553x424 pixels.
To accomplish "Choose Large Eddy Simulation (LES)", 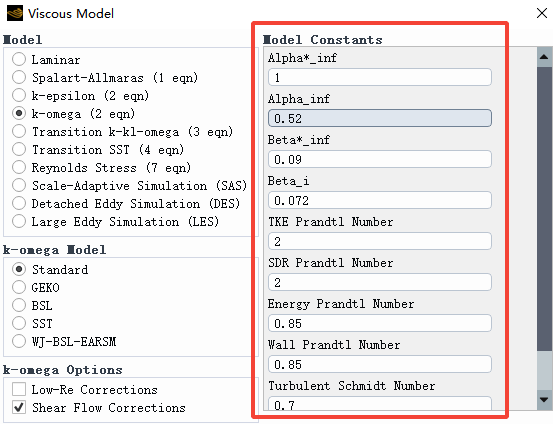I will [x=19, y=222].
